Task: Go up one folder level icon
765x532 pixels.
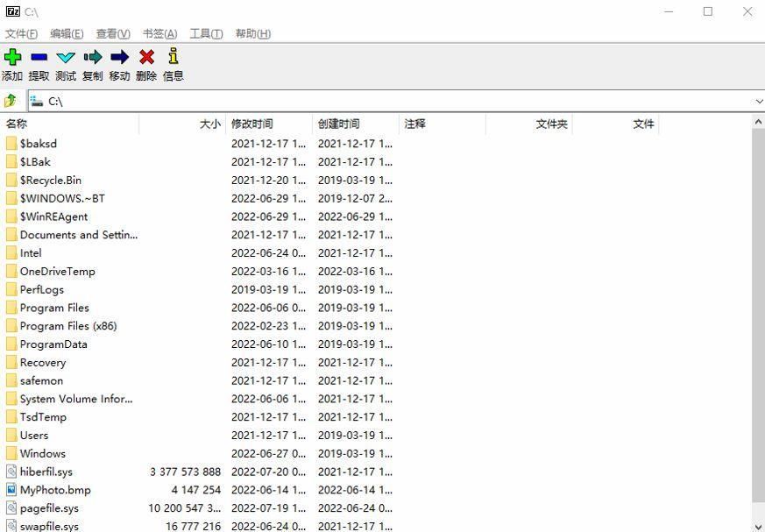Action: tap(11, 101)
